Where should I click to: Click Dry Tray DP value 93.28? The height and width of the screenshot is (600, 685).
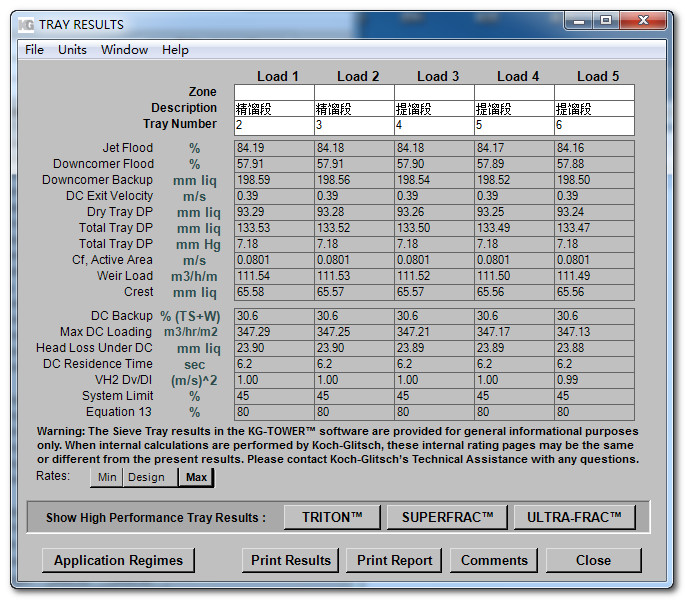pos(354,212)
